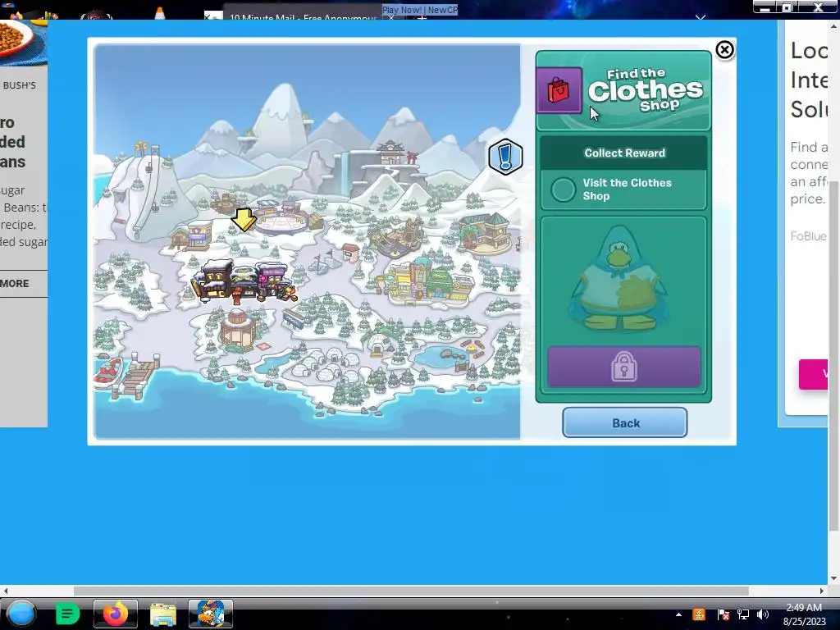Select the Dock and boat on the map

(x=127, y=374)
